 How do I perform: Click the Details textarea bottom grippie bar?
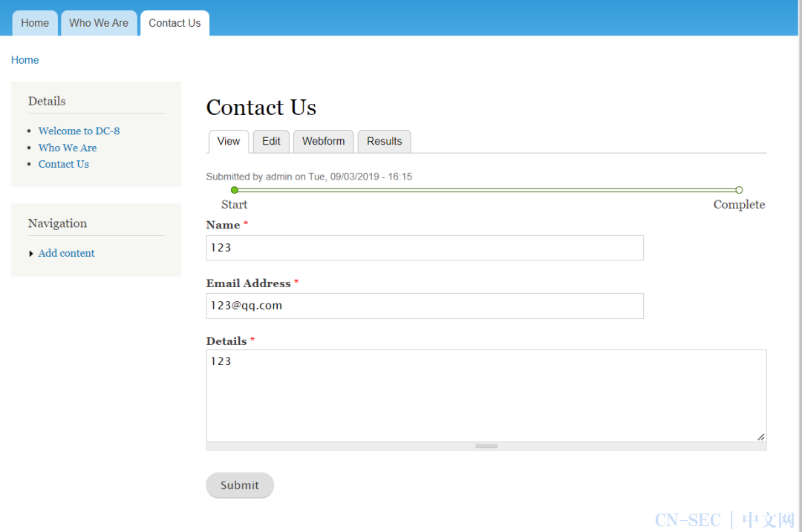(x=486, y=446)
